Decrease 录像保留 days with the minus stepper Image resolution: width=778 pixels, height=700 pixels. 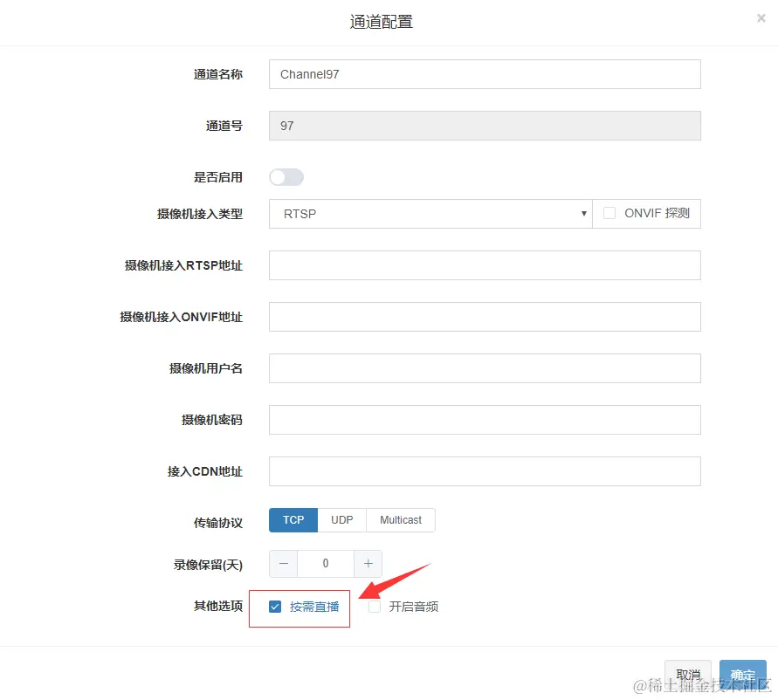pos(283,563)
